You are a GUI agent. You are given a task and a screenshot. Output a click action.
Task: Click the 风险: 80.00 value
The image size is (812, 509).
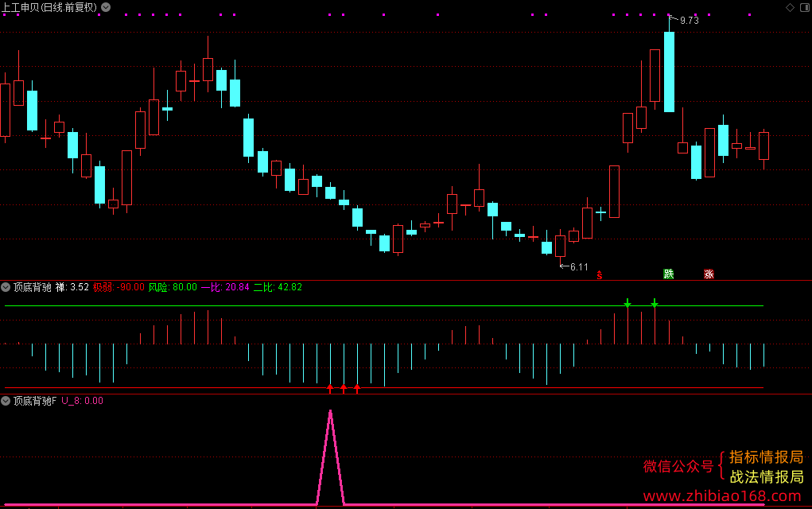(173, 287)
